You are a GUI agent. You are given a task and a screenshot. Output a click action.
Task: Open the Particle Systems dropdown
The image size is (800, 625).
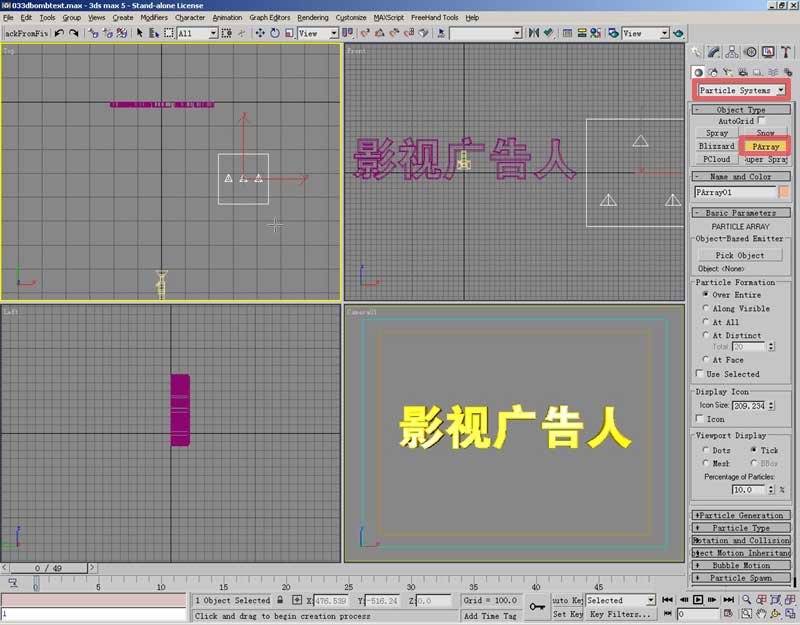[x=741, y=90]
